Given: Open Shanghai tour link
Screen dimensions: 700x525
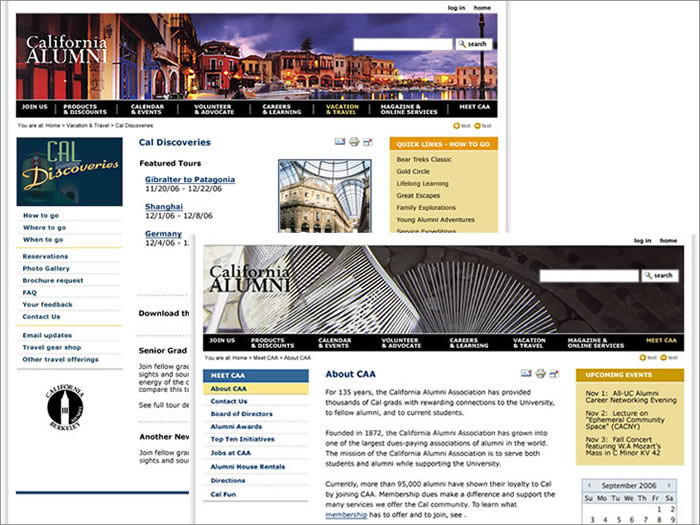Looking at the screenshot, I should click(x=164, y=207).
